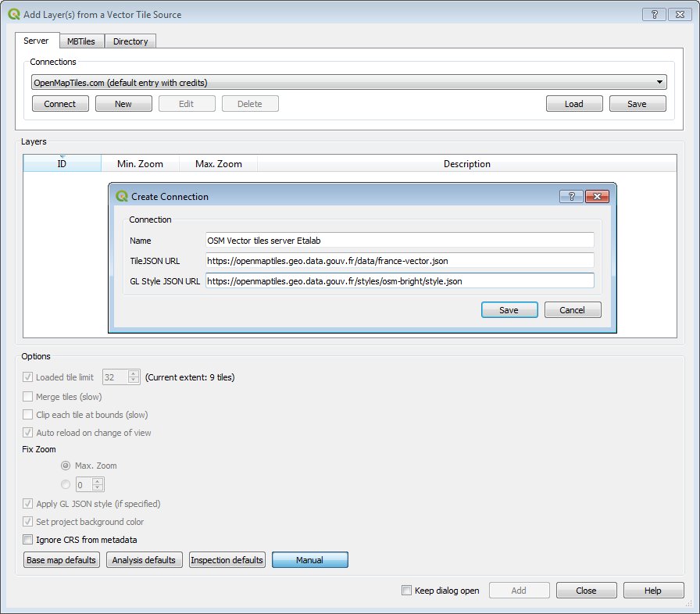
Task: Toggle Auto reload on change of view
Action: [27, 433]
